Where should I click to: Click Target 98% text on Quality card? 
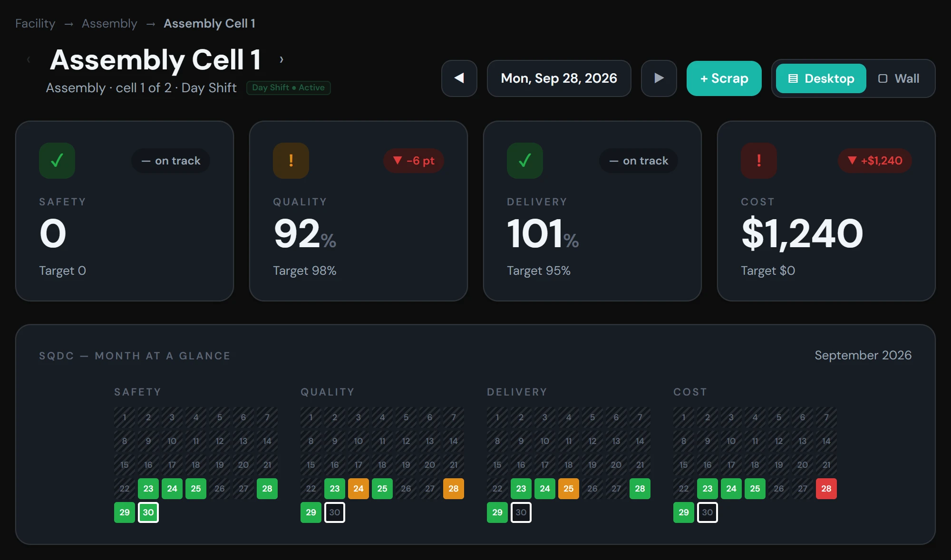(x=305, y=270)
